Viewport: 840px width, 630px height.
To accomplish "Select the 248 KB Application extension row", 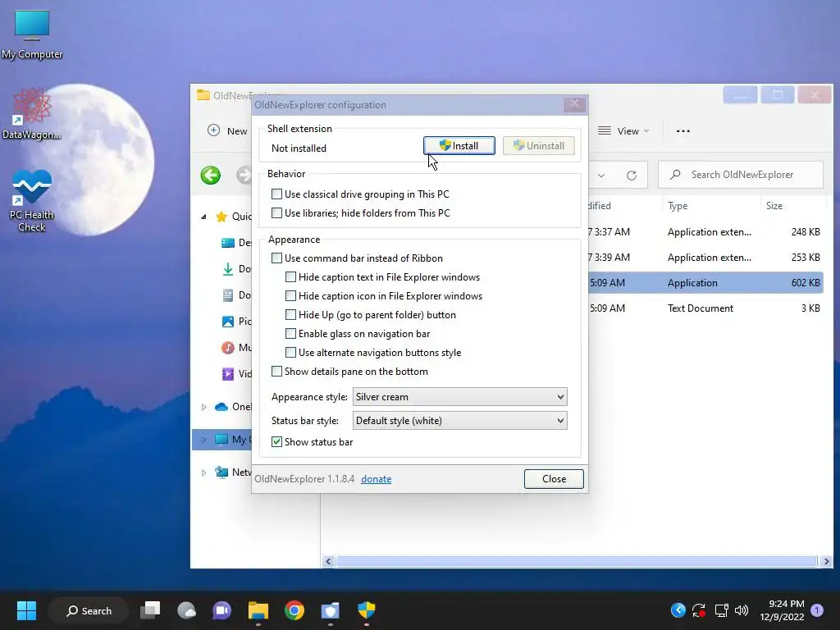I will click(x=705, y=232).
